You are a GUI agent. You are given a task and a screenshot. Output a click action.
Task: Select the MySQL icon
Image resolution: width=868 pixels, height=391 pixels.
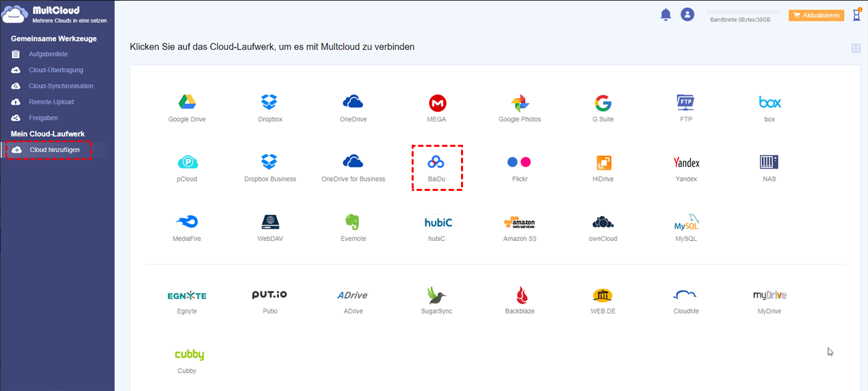[x=686, y=222]
